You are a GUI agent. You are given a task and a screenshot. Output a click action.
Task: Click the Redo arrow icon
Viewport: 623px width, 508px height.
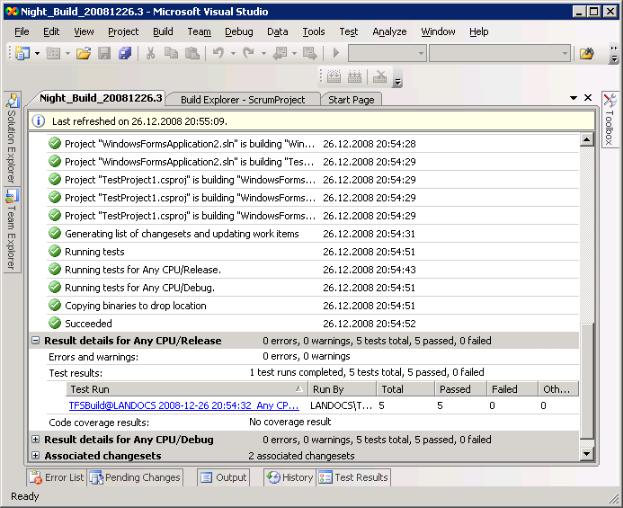click(x=248, y=53)
